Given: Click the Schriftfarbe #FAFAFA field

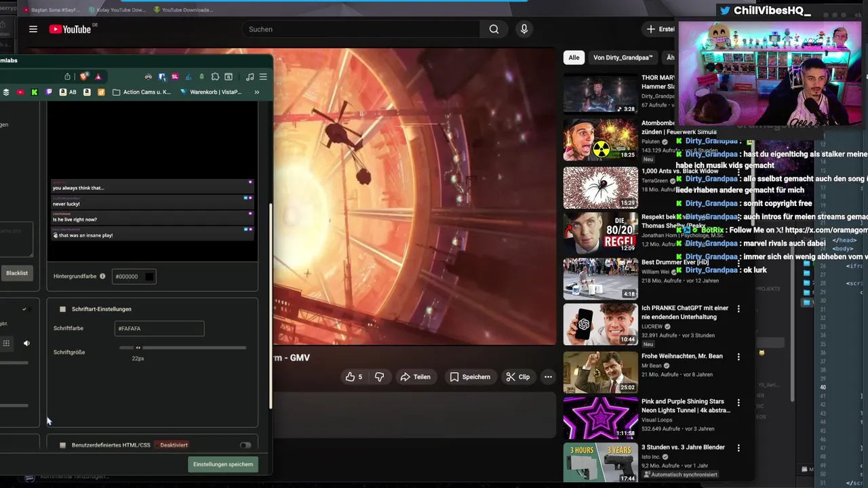Looking at the screenshot, I should (x=159, y=329).
